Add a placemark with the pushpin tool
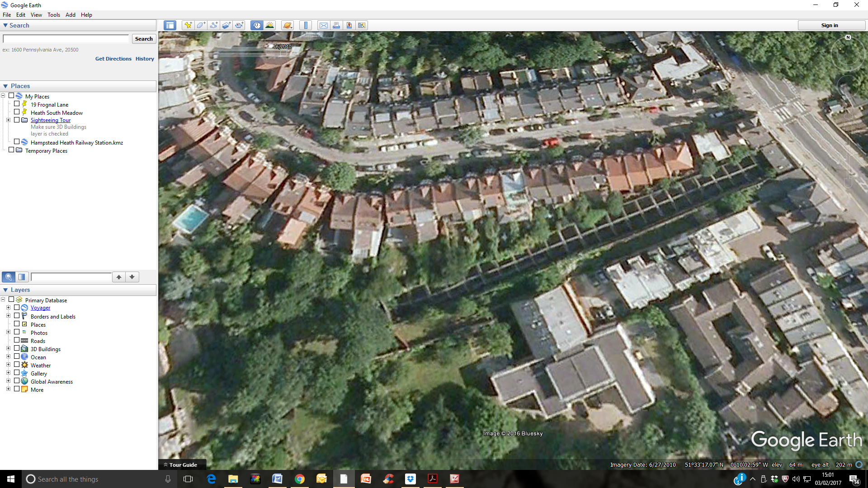The image size is (868, 488). (x=188, y=25)
